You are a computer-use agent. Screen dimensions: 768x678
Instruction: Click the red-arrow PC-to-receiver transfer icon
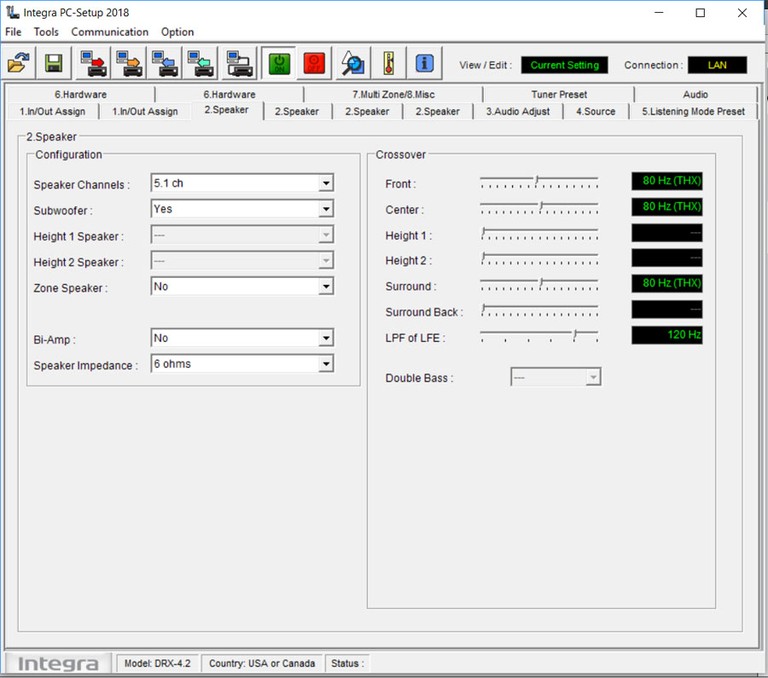click(x=96, y=64)
